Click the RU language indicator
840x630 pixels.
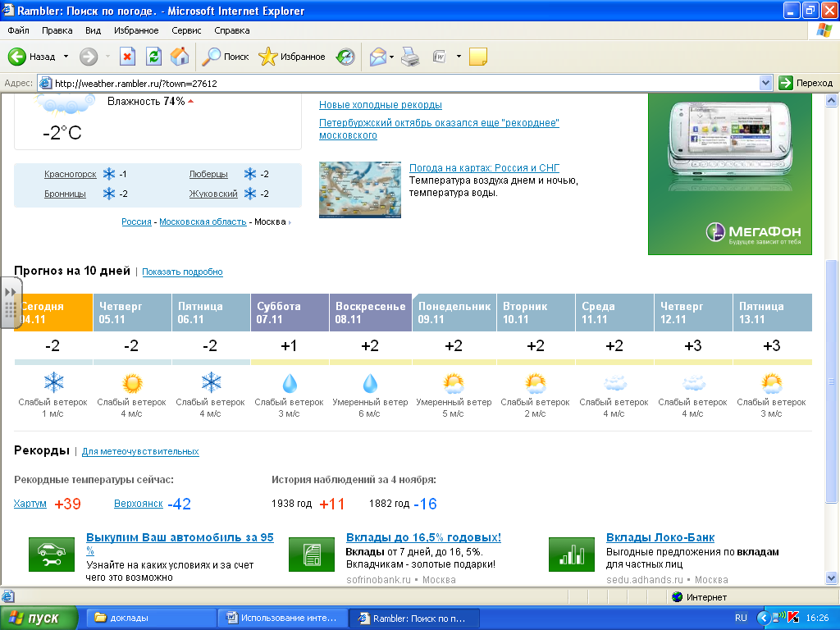click(x=741, y=618)
